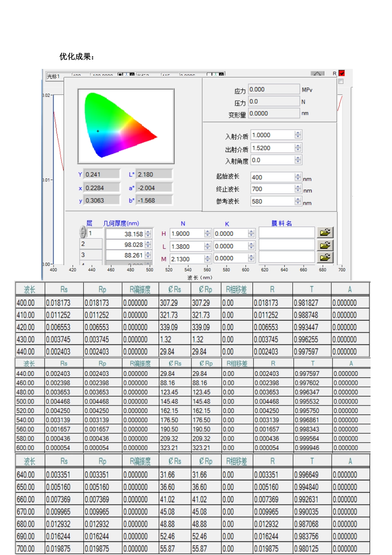Viewport: 392px width, 555px height.
Task: Select layer row 2 in the layer list
Action: click(91, 244)
